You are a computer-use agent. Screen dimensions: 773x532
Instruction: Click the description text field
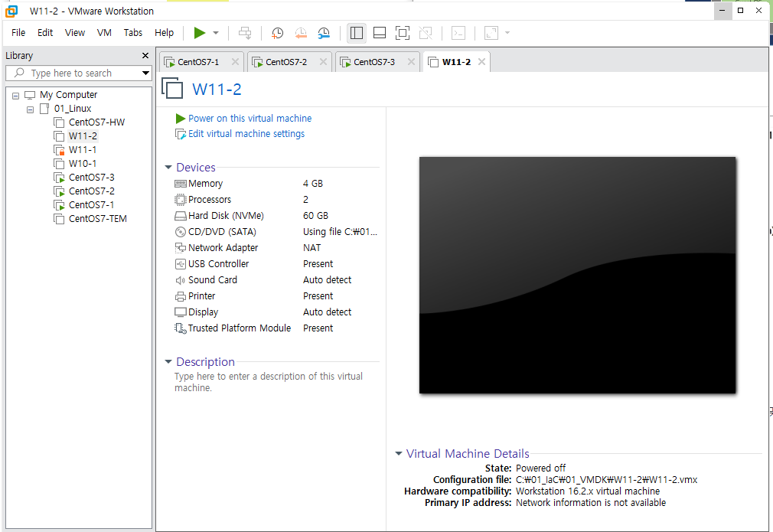pyautogui.click(x=269, y=382)
